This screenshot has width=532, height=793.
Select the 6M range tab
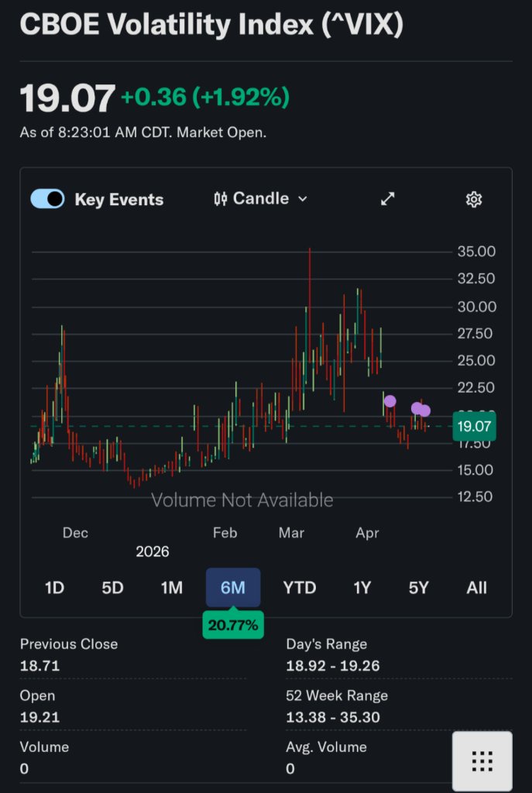[233, 588]
